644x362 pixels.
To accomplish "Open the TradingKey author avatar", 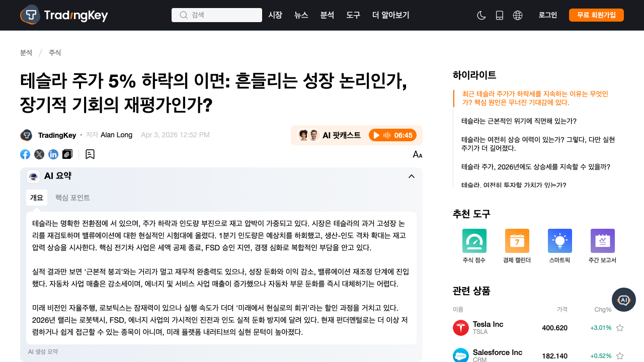I will (x=26, y=135).
